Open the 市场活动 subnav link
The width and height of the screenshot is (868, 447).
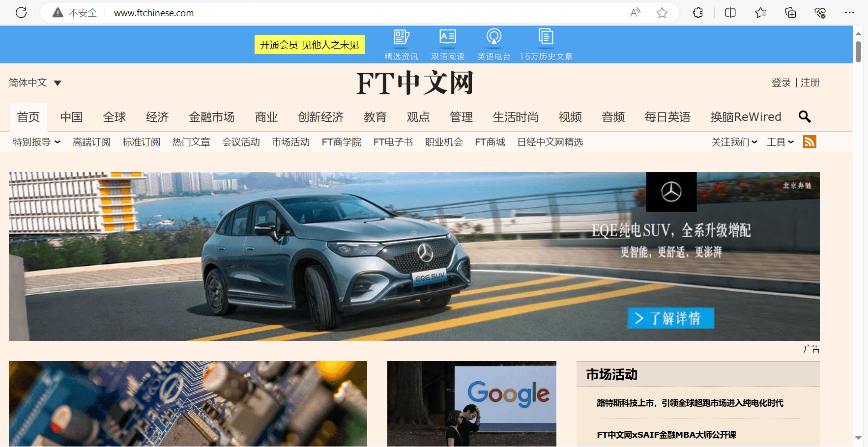290,142
